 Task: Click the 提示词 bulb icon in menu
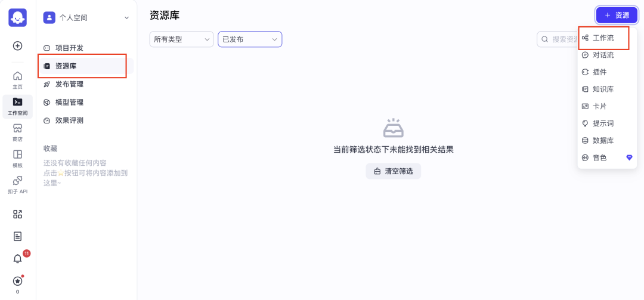tap(586, 123)
